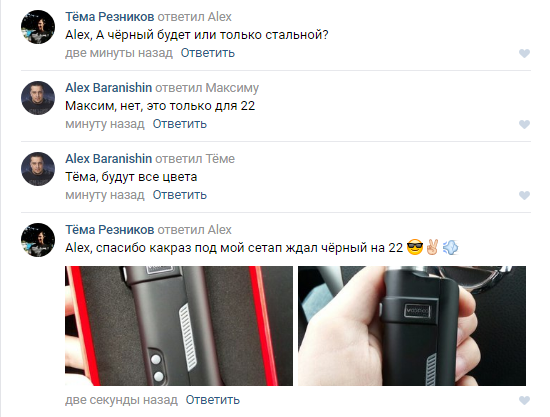Open the 'две минуты назад' timestamp

pyautogui.click(x=119, y=53)
